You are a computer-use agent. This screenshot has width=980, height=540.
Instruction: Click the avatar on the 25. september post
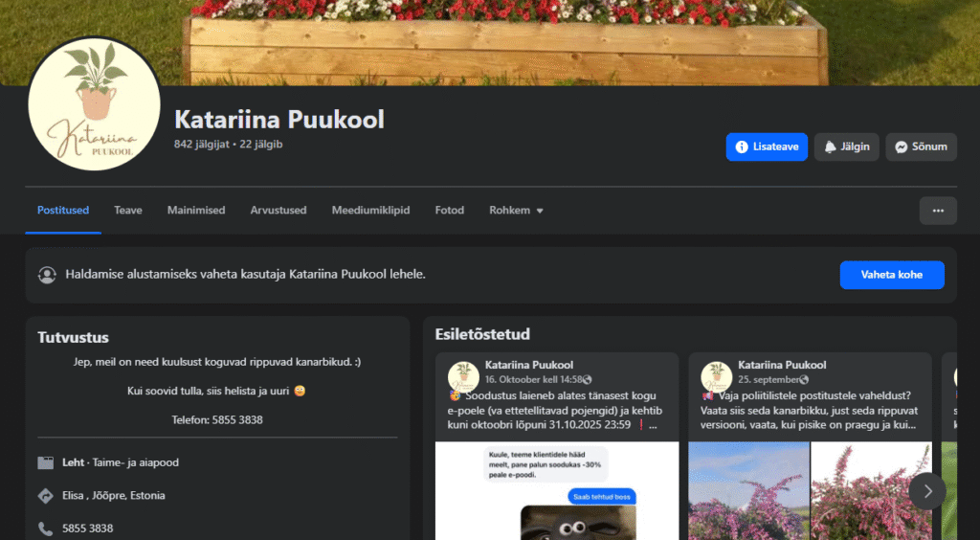pos(716,377)
